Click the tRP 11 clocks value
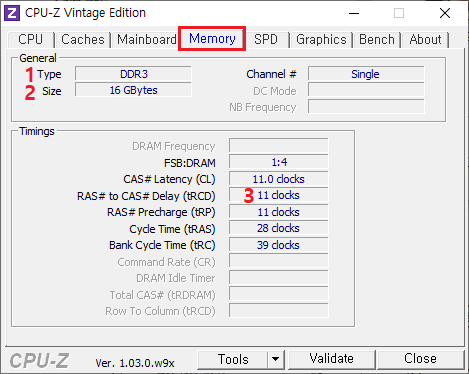 pos(279,212)
